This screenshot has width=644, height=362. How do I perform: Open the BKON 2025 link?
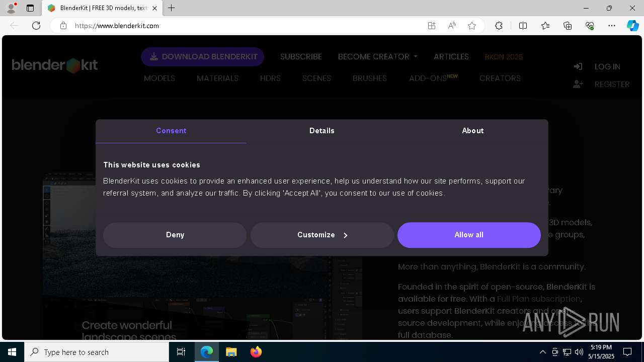[504, 57]
